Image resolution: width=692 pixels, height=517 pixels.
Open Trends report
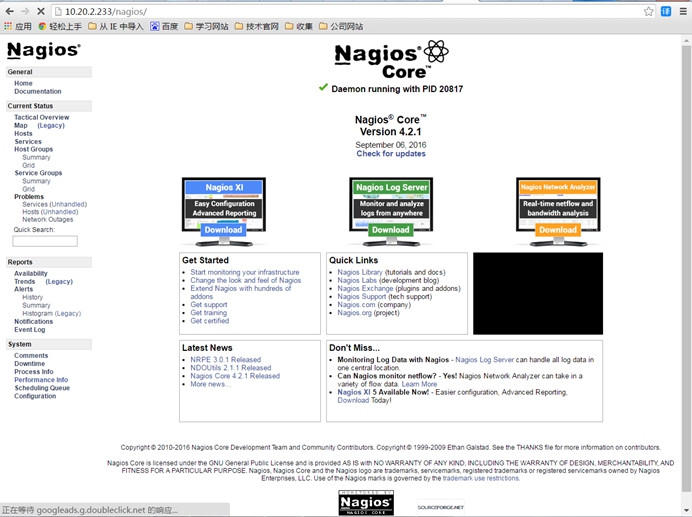[x=24, y=281]
